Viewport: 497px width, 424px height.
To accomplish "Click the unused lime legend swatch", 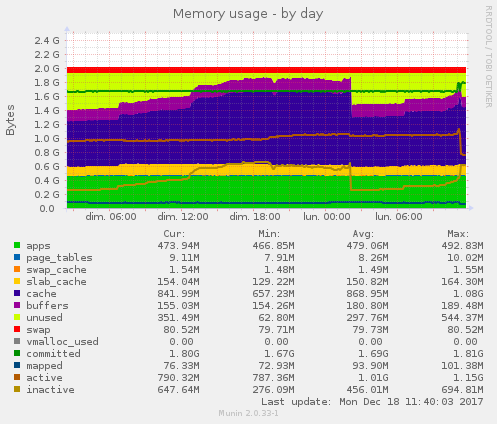I will click(17, 317).
